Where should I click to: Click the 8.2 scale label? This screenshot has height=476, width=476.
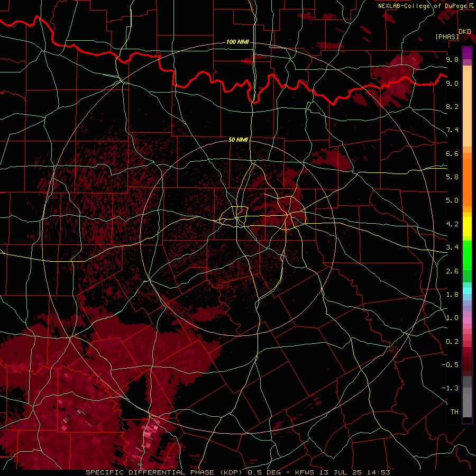[x=452, y=106]
